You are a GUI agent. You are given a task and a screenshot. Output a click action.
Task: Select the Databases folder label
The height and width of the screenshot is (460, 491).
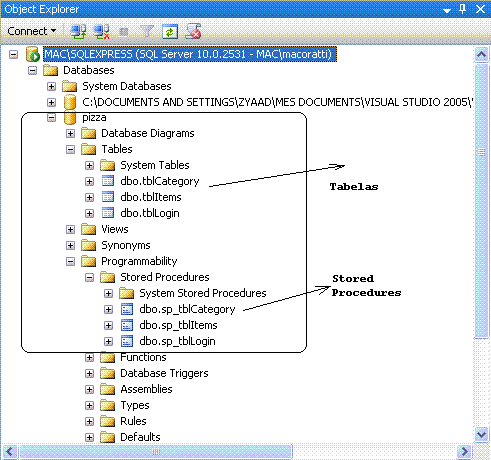pos(89,70)
